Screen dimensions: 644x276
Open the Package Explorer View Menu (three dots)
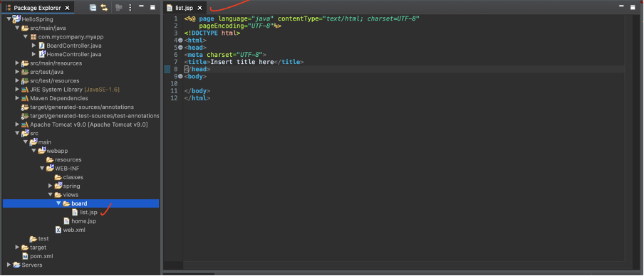click(x=130, y=7)
